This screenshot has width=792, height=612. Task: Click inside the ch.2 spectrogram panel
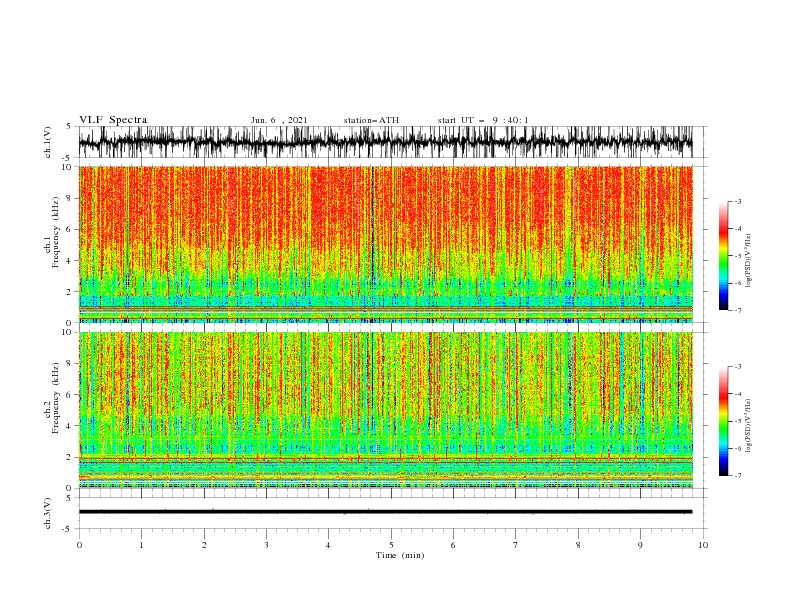[x=385, y=410]
